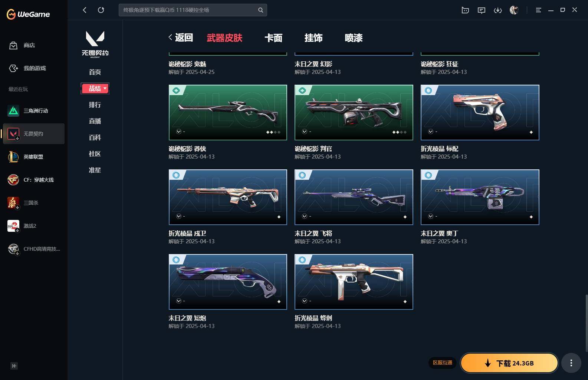Open 首页 in the game menu
Screen dimensions: 588x380
(95, 72)
